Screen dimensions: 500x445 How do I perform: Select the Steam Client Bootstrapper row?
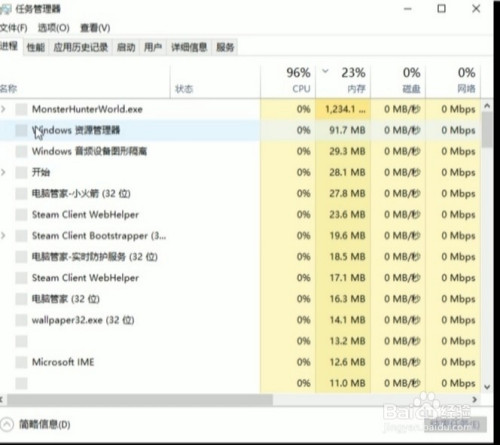(240, 236)
